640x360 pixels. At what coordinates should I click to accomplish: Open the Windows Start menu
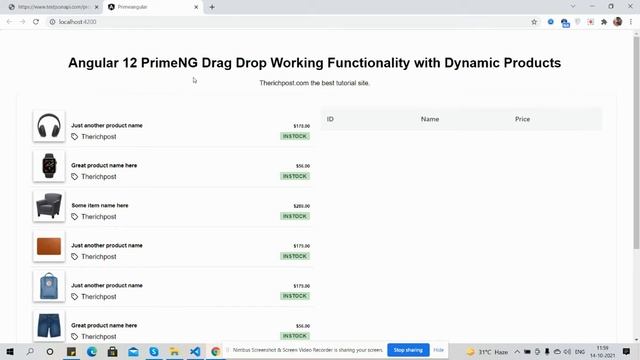click(10, 351)
